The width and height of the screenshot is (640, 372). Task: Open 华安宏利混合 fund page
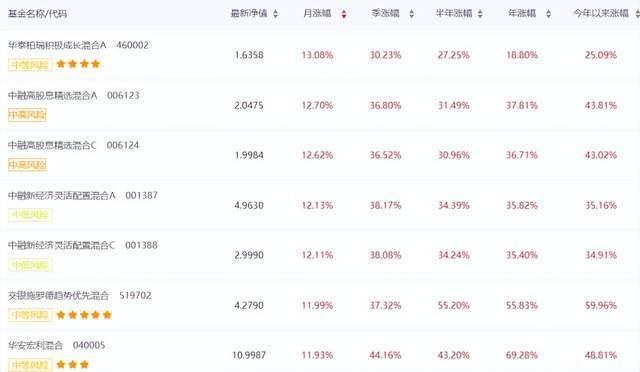[36, 345]
